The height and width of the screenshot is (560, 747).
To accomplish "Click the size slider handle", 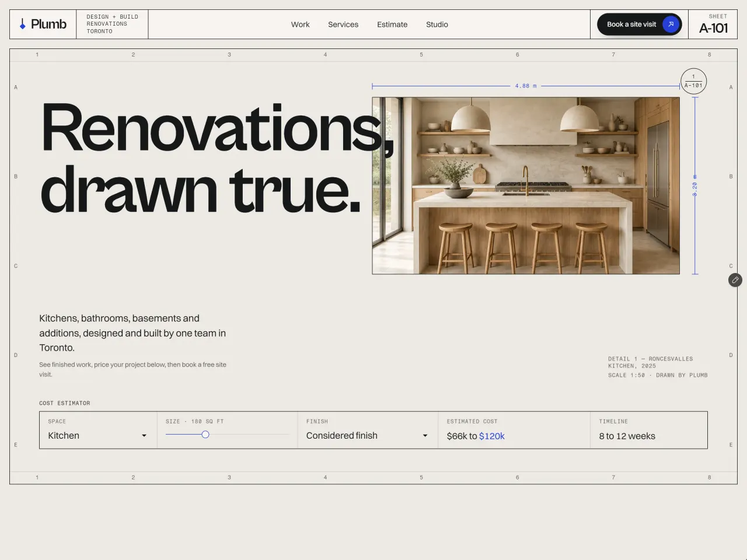I will pyautogui.click(x=205, y=435).
